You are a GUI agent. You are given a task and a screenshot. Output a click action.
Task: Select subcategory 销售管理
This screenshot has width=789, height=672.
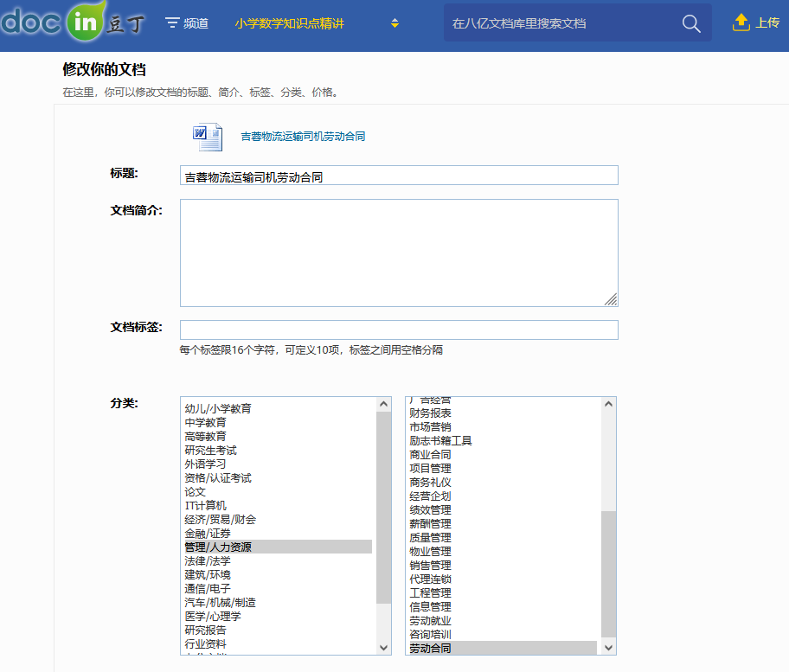click(x=504, y=565)
